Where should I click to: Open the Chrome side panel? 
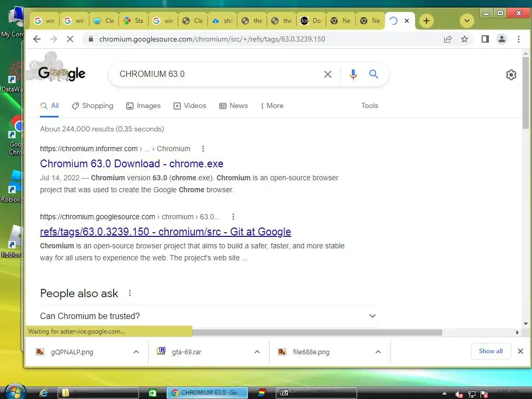click(x=485, y=39)
